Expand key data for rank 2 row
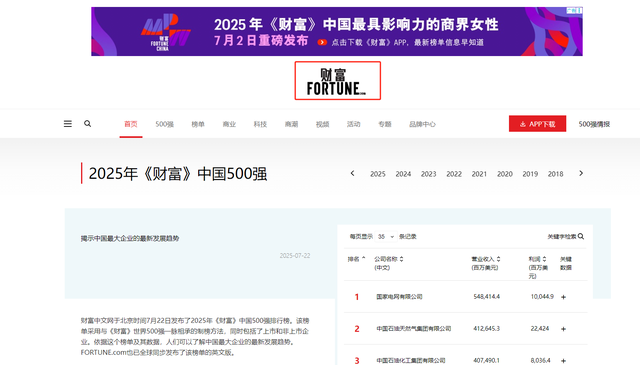640x365 pixels. 563,329
